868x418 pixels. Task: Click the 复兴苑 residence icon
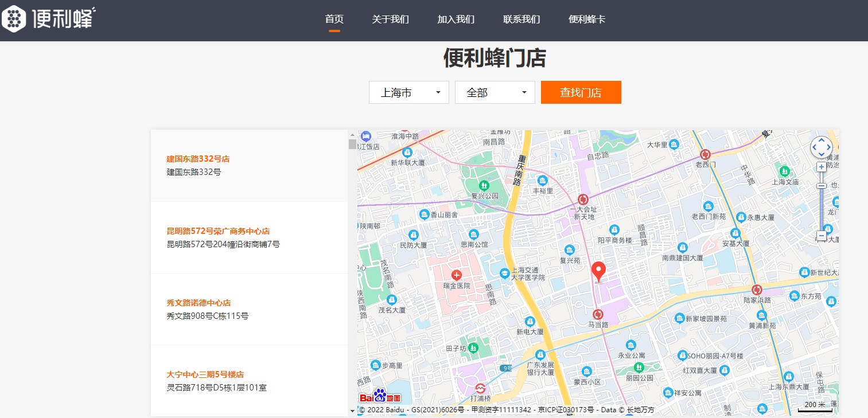pos(570,250)
